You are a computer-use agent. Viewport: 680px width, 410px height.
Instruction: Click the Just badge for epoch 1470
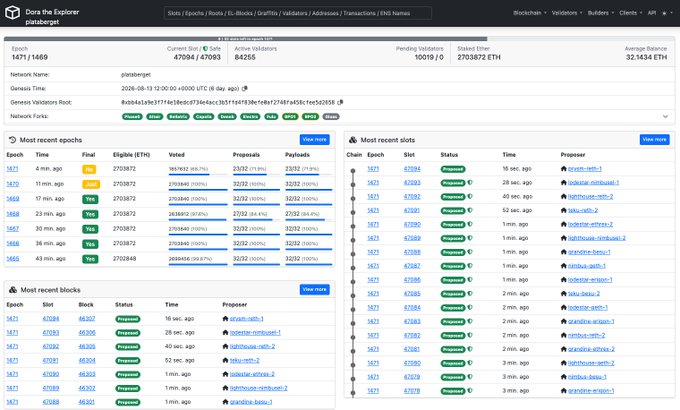click(x=91, y=184)
